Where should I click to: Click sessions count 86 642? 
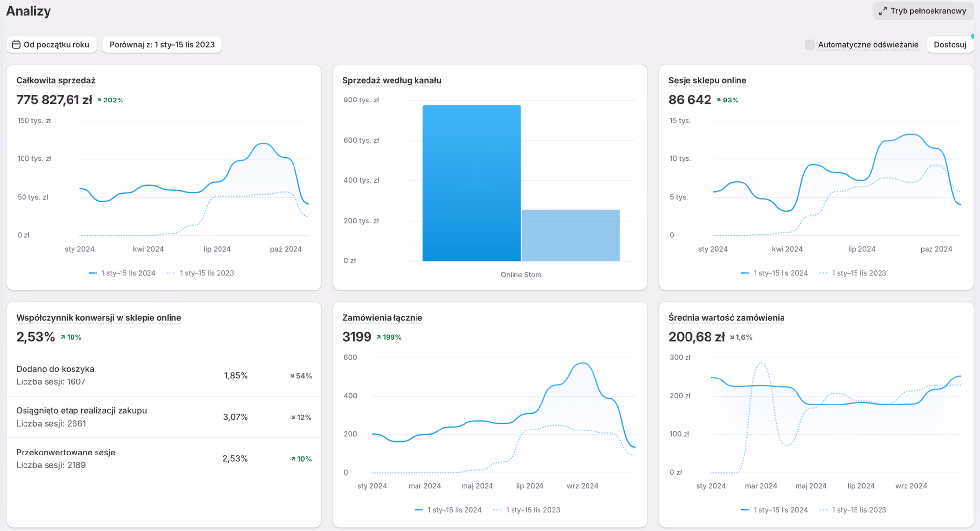(689, 100)
